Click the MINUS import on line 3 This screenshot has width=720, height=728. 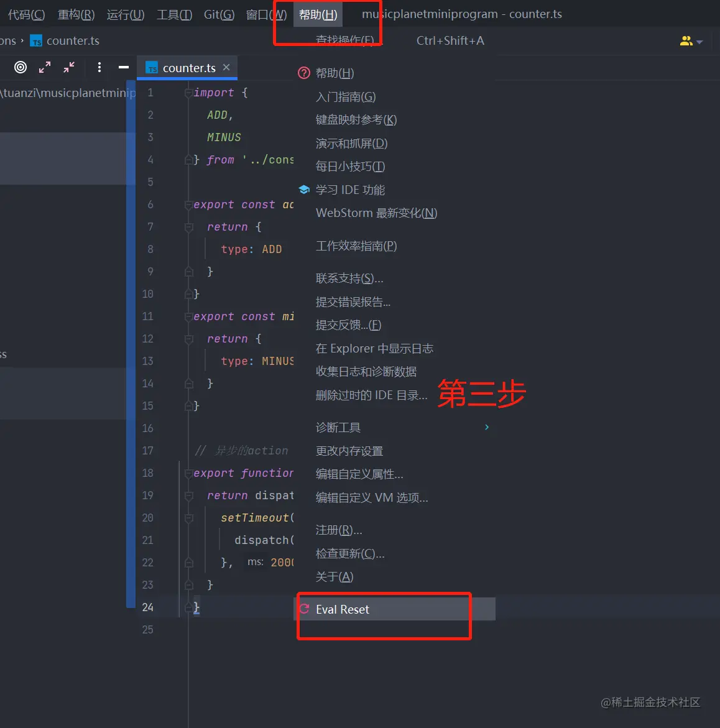click(224, 137)
